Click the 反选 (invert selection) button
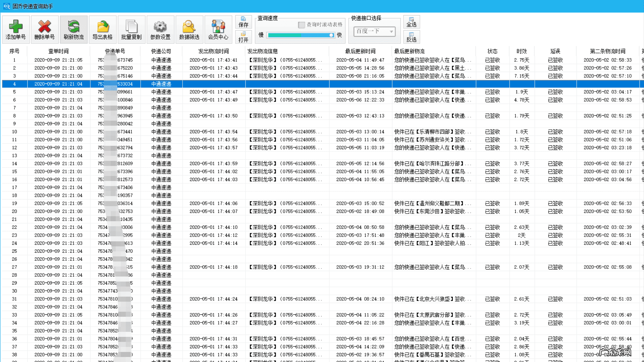The image size is (644, 362). [412, 37]
